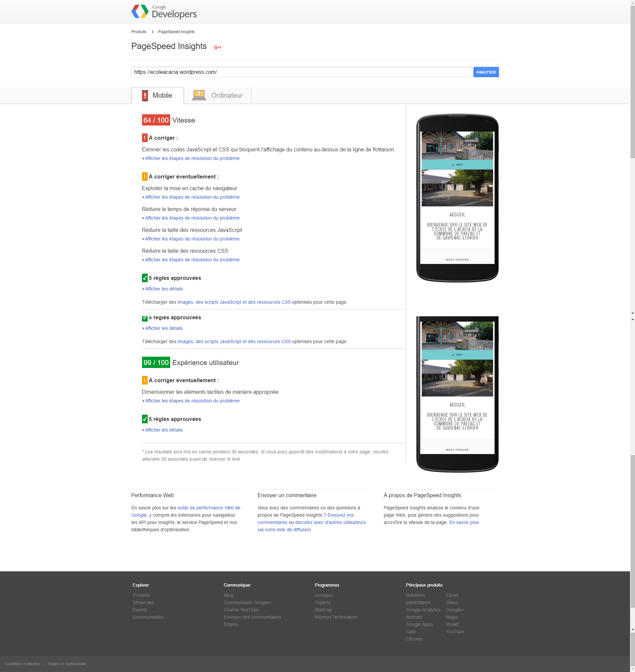Show details of approved Expérience utilisateur rules
Screen dimensions: 635x672
pyautogui.click(x=164, y=430)
